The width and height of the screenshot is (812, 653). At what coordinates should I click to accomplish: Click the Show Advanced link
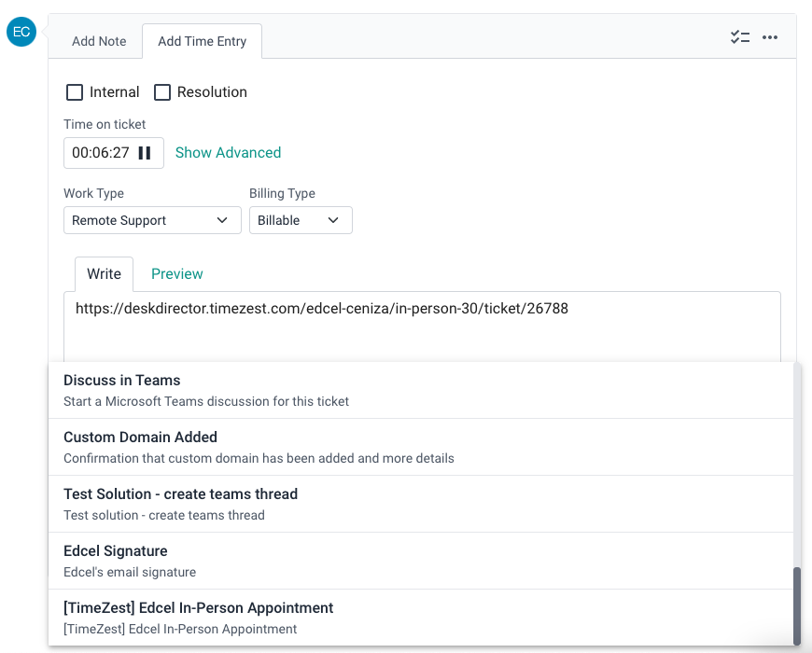(228, 153)
